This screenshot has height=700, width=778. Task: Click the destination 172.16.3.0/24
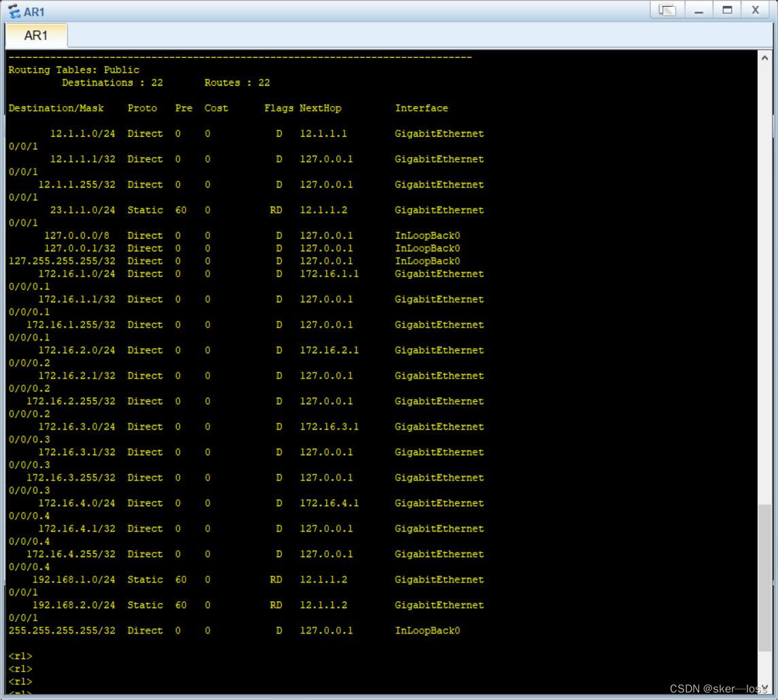pos(76,427)
